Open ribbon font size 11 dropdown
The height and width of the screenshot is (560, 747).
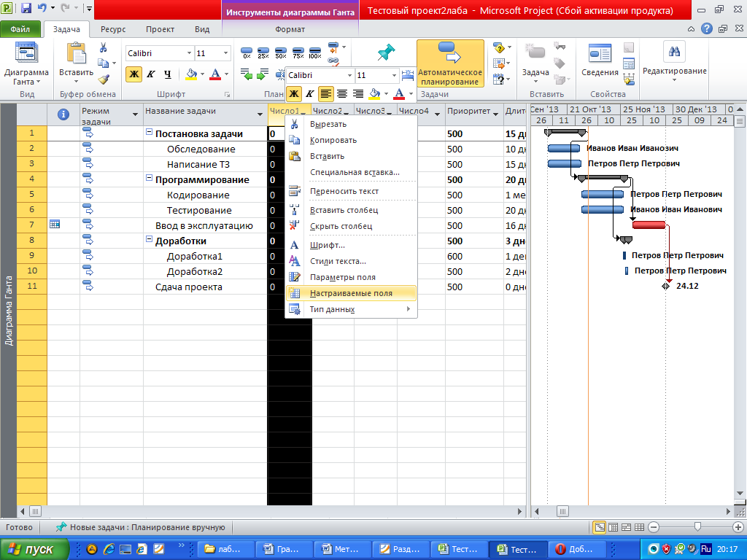[226, 53]
